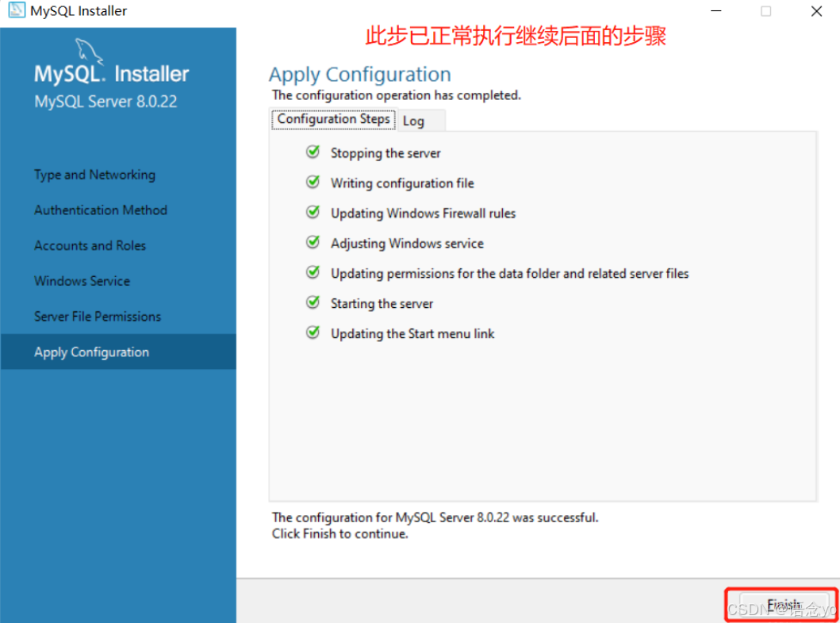The width and height of the screenshot is (840, 623).
Task: Click the 'Starting the server' step text
Action: point(382,303)
